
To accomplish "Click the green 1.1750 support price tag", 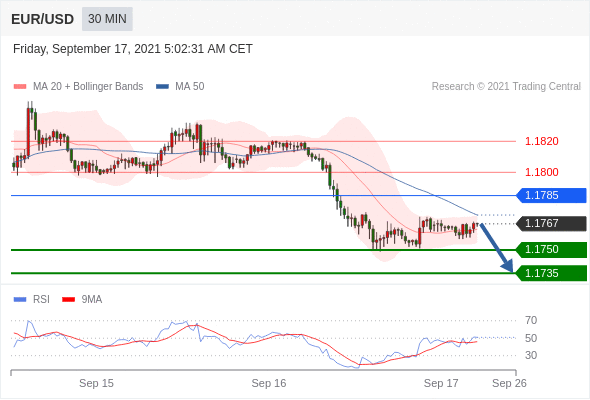I will point(552,249).
